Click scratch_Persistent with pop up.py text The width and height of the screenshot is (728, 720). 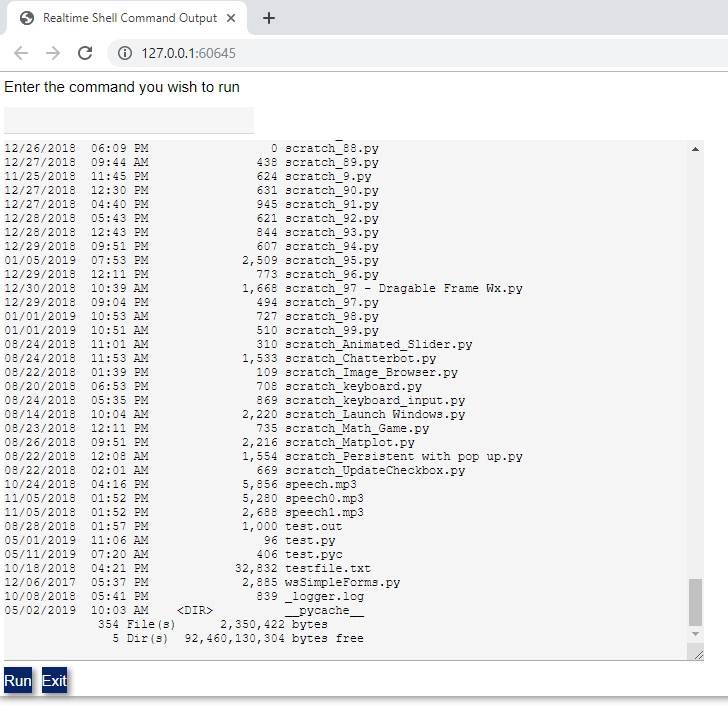coord(403,456)
